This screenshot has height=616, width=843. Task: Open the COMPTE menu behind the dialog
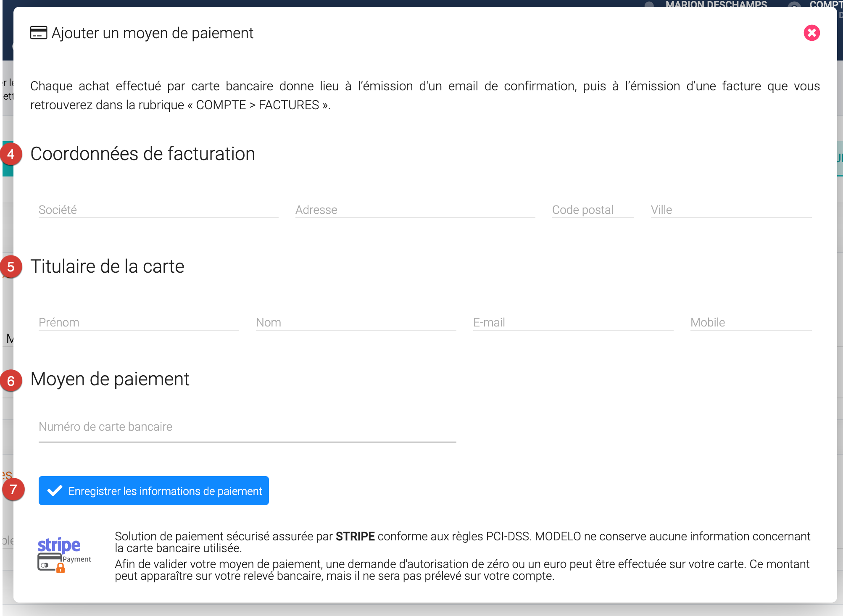(825, 4)
